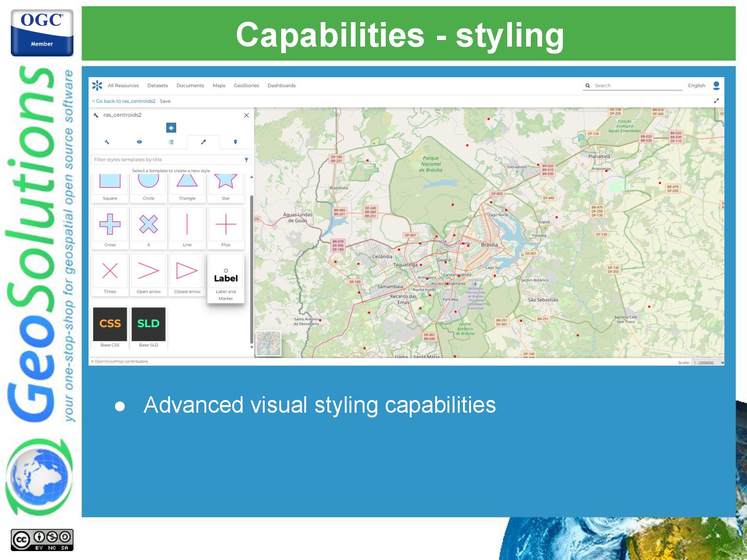The image size is (747, 560).
Task: Choose the X style template
Action: click(x=149, y=228)
